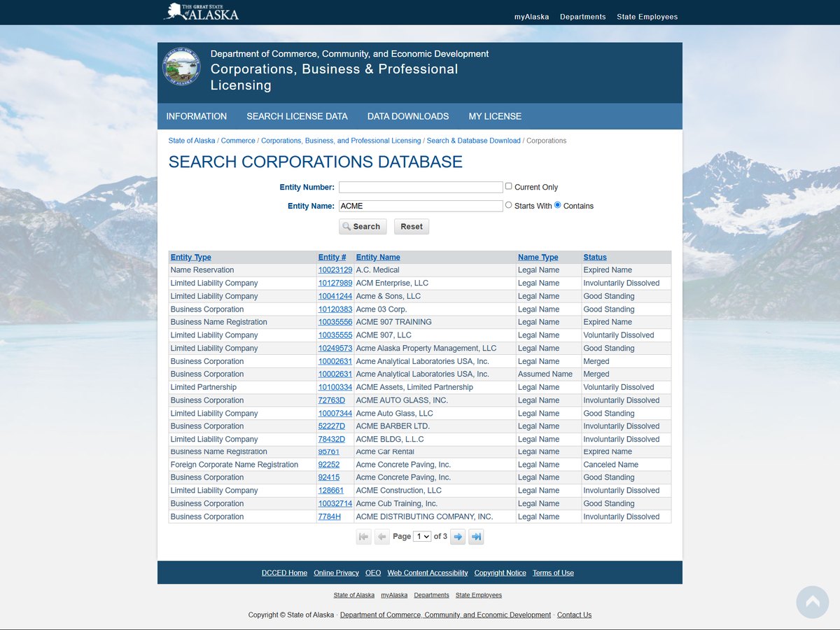
Task: Open entity 78432D ACME BLDG, L.L.C
Action: [332, 440]
